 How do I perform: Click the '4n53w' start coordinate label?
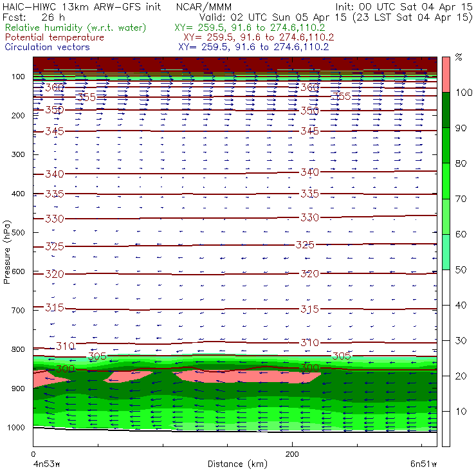[x=46, y=464]
